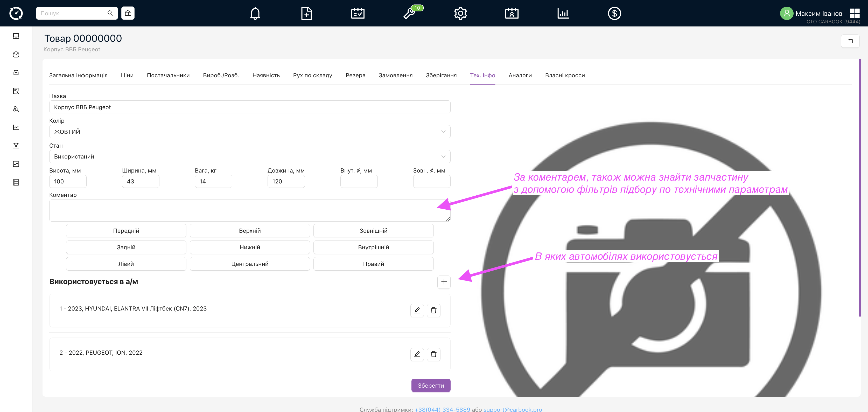Open the notifications bell icon
This screenshot has width=868, height=412.
(x=255, y=13)
